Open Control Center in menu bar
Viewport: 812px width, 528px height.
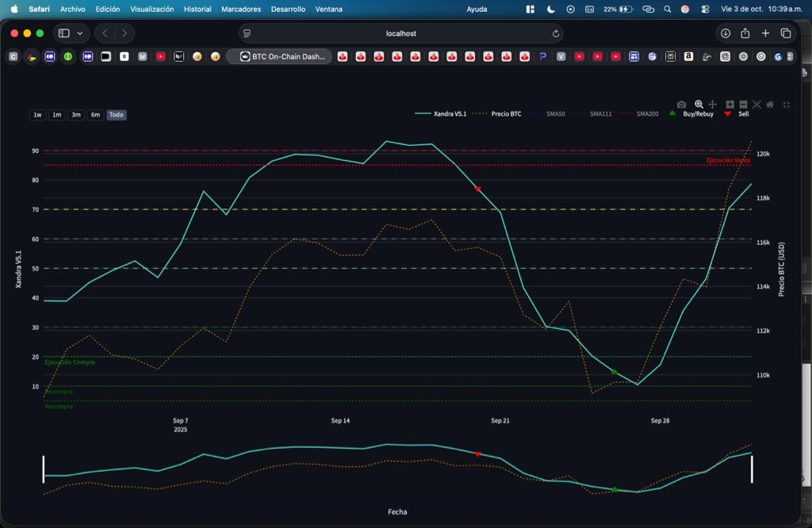click(x=705, y=10)
